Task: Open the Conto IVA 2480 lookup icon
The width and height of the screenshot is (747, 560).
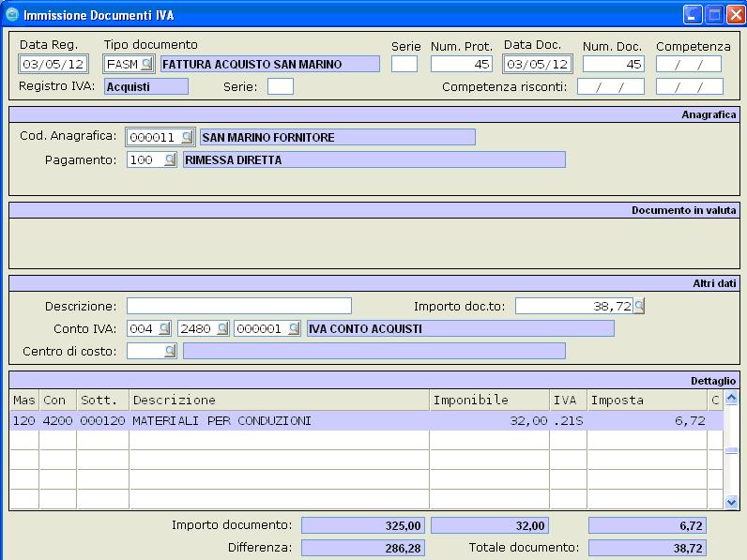Action: (x=222, y=328)
